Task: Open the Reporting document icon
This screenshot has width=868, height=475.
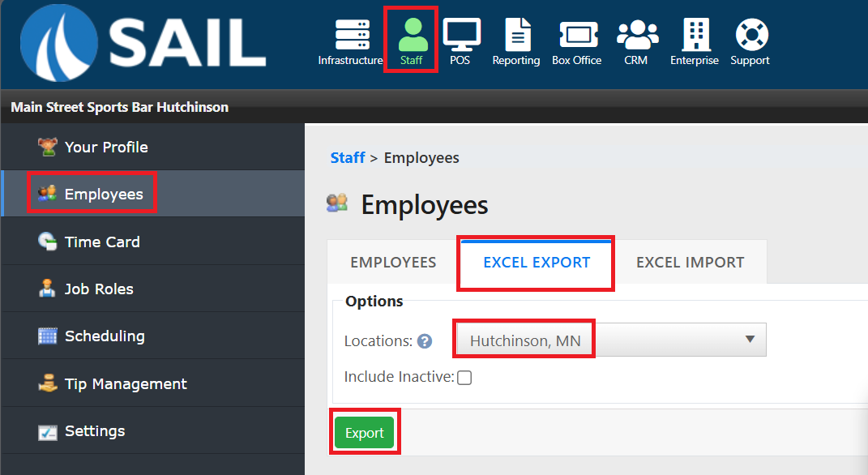Action: [517, 35]
